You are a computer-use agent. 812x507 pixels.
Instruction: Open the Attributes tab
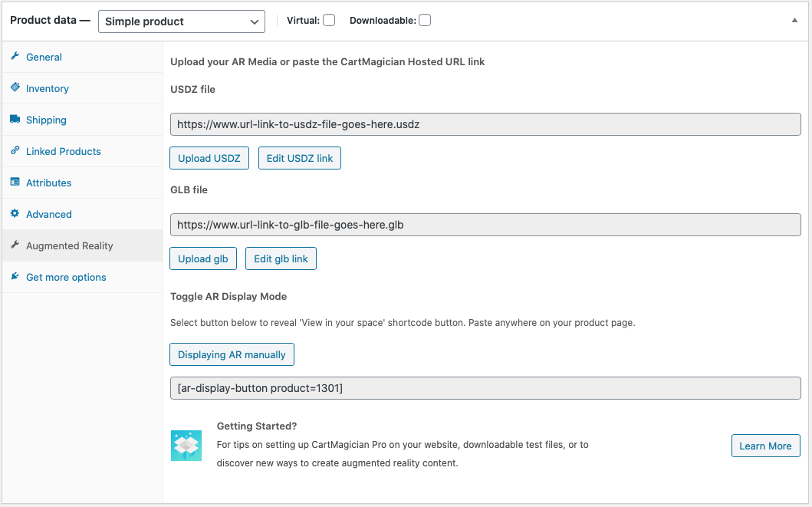tap(82, 183)
